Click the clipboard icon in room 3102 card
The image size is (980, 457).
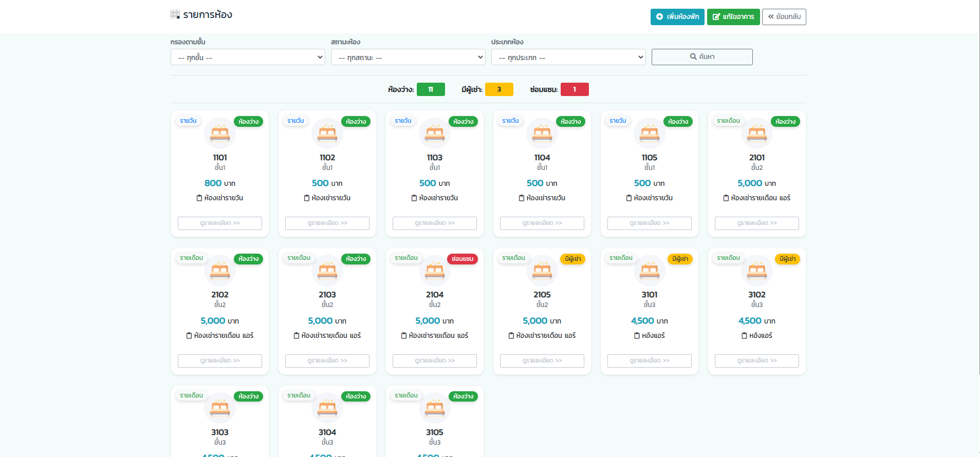pyautogui.click(x=745, y=335)
